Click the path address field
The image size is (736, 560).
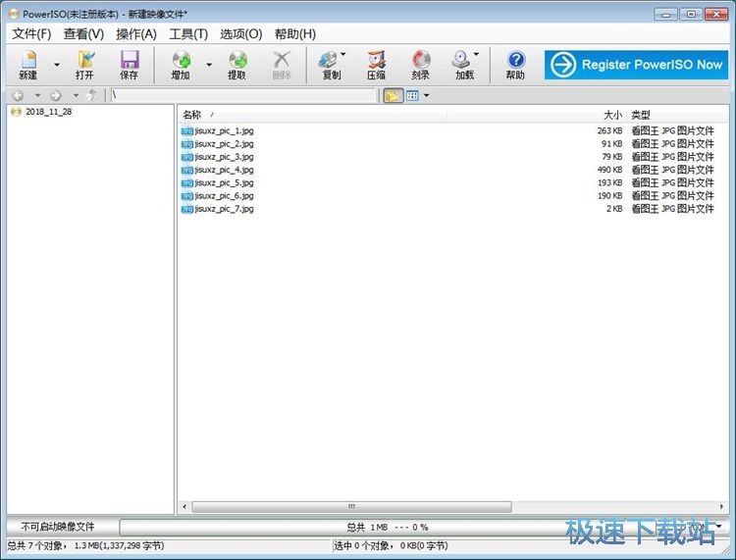(x=243, y=96)
